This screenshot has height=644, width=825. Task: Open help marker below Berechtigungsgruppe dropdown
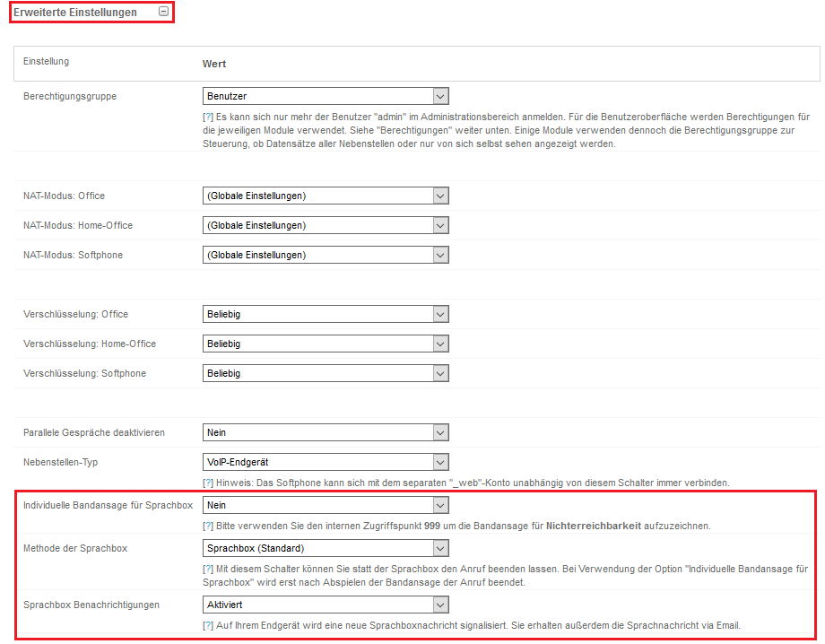[x=208, y=117]
